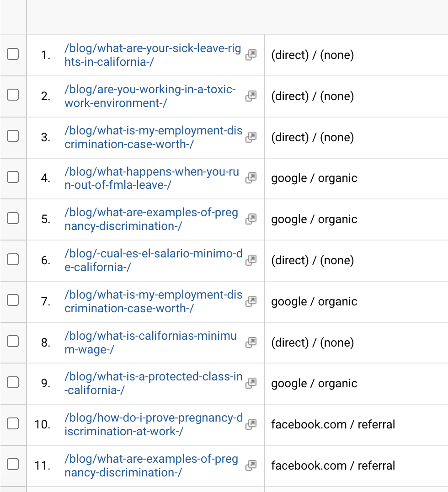Open external link icon for protected-class page
The image size is (448, 492).
(x=251, y=383)
